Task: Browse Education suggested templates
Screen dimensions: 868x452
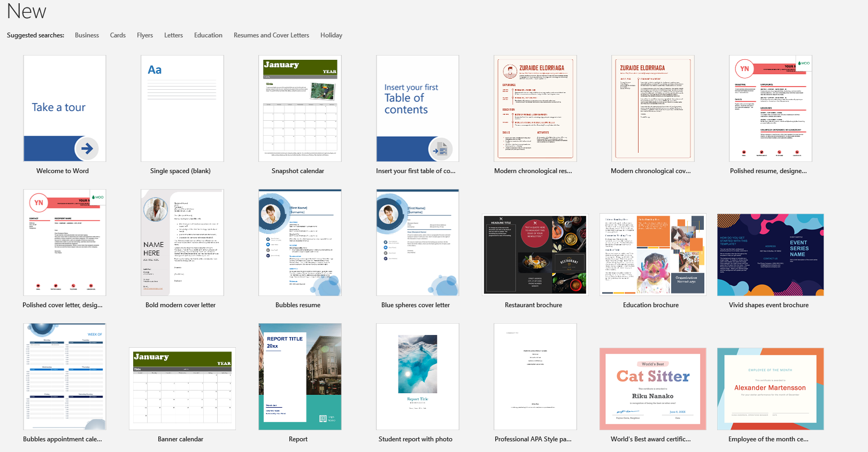Action: pos(208,35)
